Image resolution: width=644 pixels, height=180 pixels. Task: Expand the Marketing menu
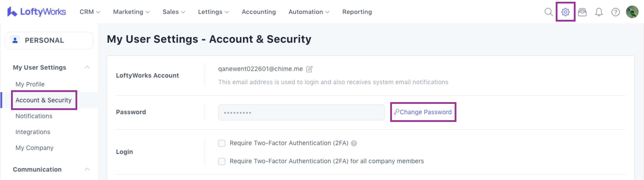pyautogui.click(x=131, y=12)
